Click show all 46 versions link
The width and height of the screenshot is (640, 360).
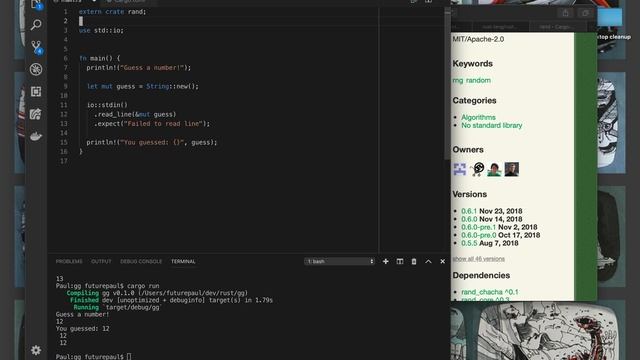point(478,259)
